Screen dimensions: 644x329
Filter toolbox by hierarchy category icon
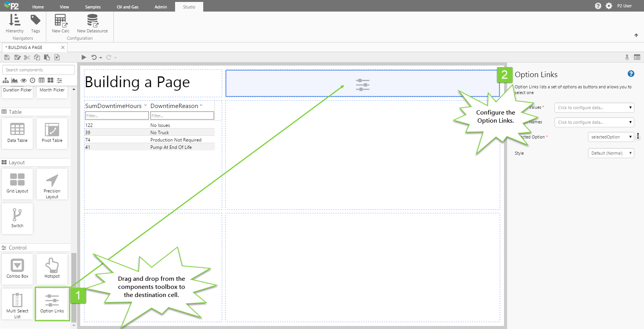point(6,80)
